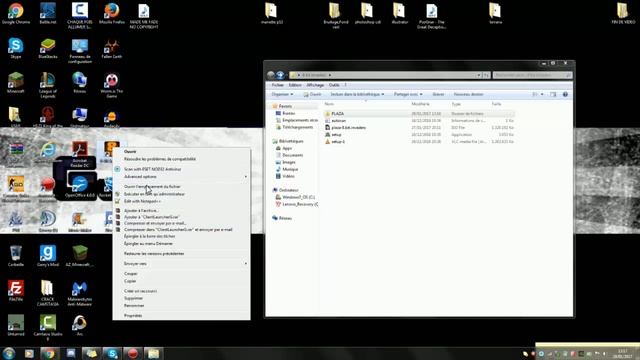Open Chrome from the taskbar
This screenshot has height=360, width=640.
pyautogui.click(x=49, y=353)
